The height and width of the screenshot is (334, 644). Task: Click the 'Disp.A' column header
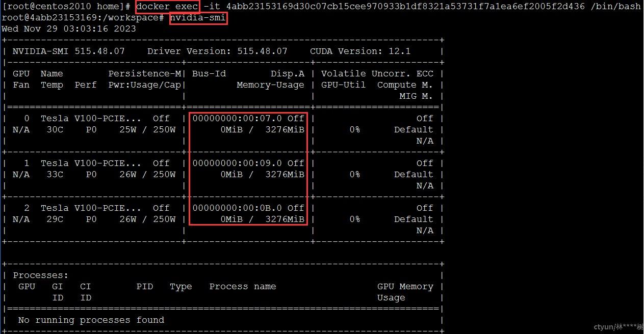click(x=288, y=74)
